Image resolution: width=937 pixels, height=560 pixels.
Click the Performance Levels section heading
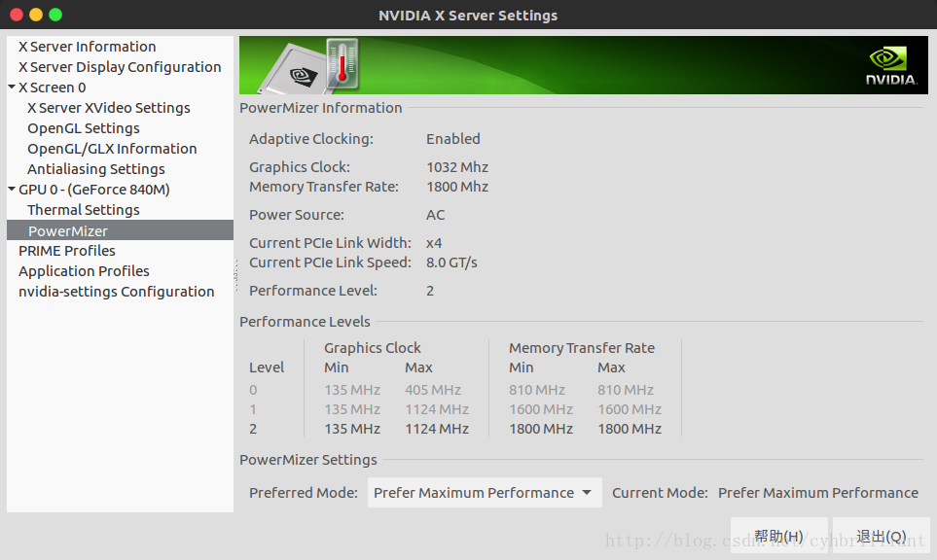click(305, 322)
